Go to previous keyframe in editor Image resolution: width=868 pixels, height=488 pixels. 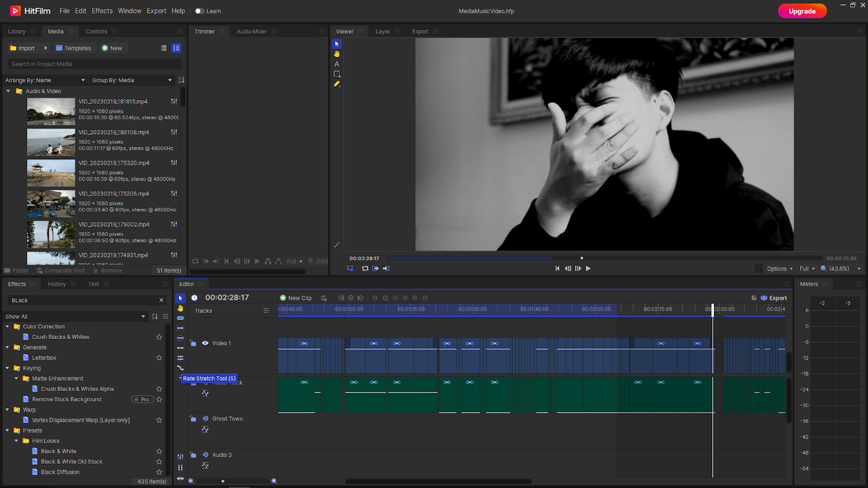tap(341, 298)
